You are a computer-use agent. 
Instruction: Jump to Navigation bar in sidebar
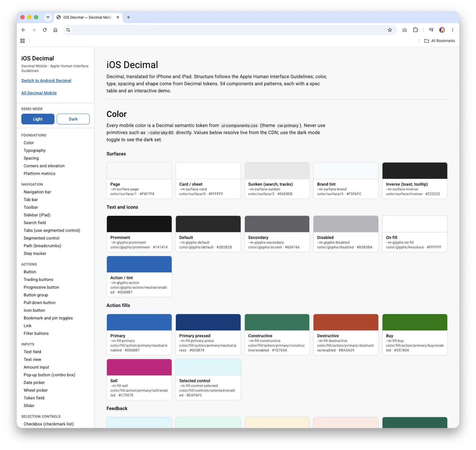click(37, 192)
